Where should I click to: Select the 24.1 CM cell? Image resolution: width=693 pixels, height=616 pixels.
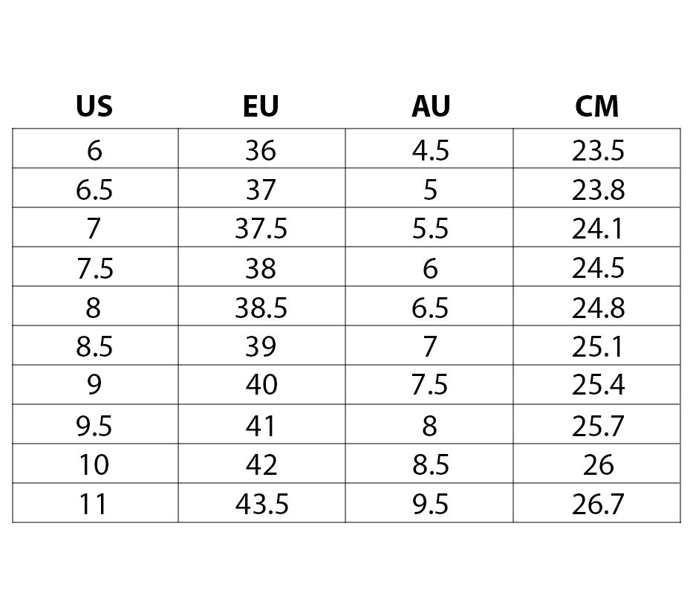click(x=598, y=229)
